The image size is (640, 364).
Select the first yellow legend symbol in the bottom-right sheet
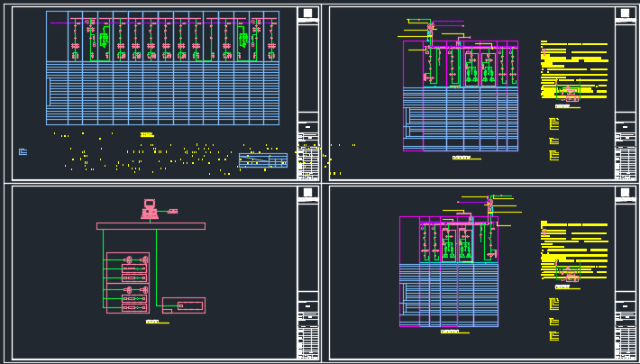[553, 305]
